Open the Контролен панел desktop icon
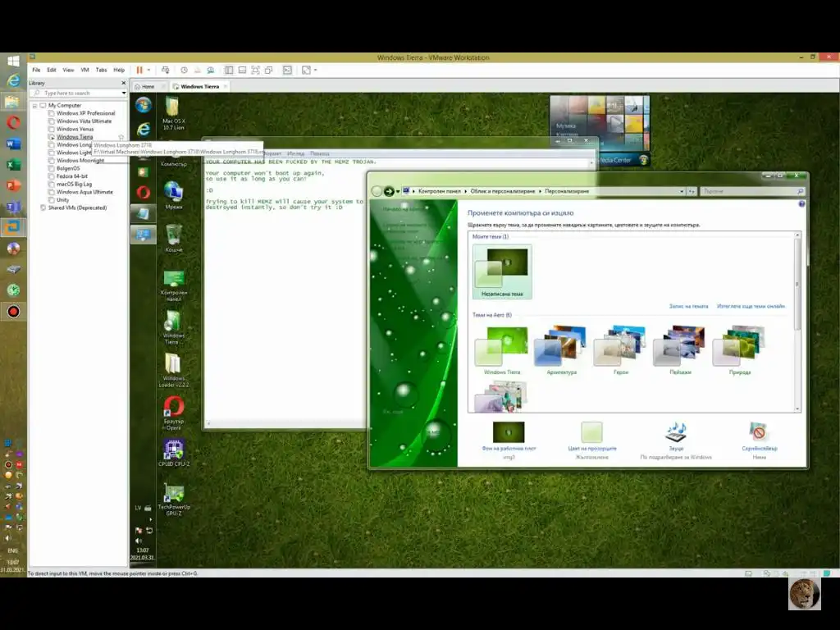 tap(174, 285)
